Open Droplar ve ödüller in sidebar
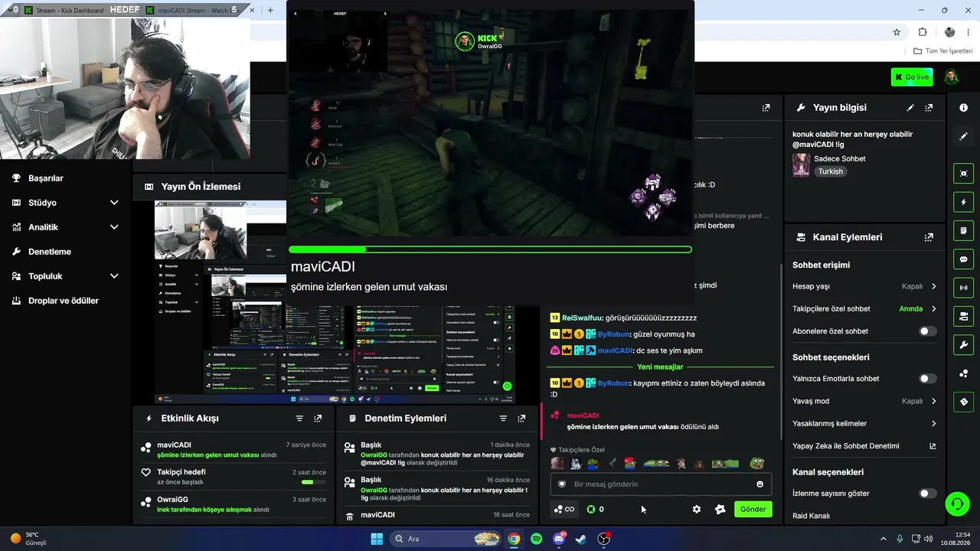 (65, 301)
